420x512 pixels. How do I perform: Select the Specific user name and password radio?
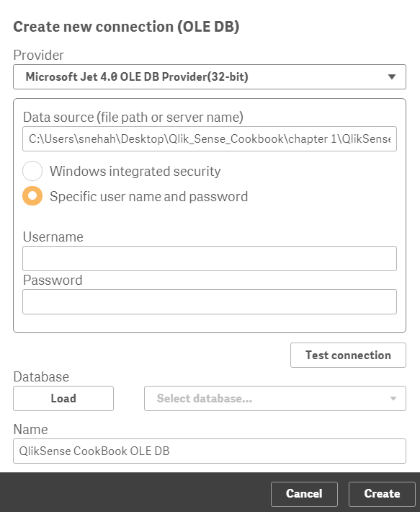tap(32, 196)
